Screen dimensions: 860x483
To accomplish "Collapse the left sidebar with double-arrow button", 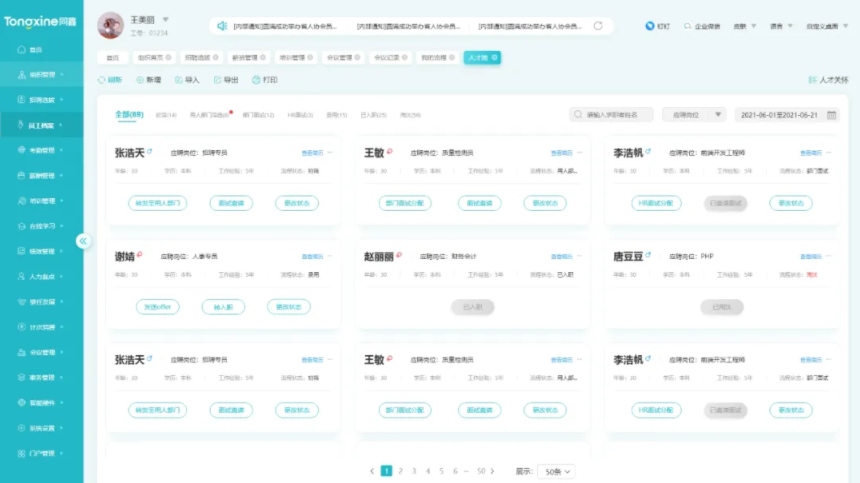I will (84, 240).
